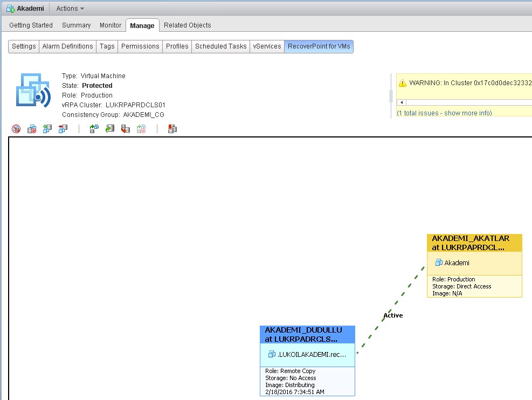Image resolution: width=532 pixels, height=400 pixels.
Task: Open the Alarm Definitions sub-tab
Action: tap(67, 46)
